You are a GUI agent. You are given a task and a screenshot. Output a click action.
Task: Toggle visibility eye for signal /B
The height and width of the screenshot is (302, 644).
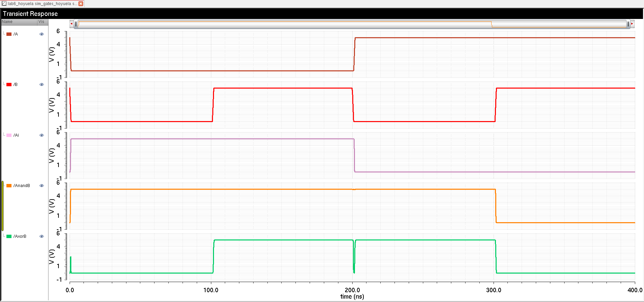coord(42,85)
